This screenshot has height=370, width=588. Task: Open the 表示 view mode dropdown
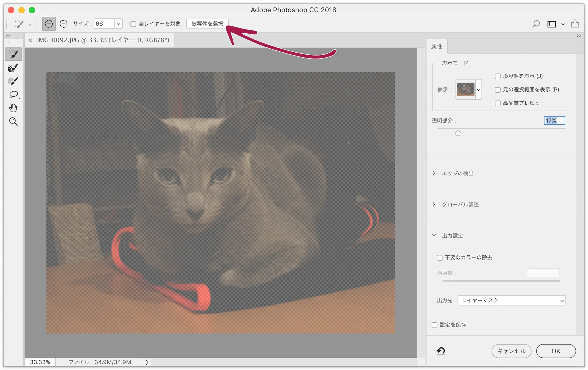(x=479, y=90)
